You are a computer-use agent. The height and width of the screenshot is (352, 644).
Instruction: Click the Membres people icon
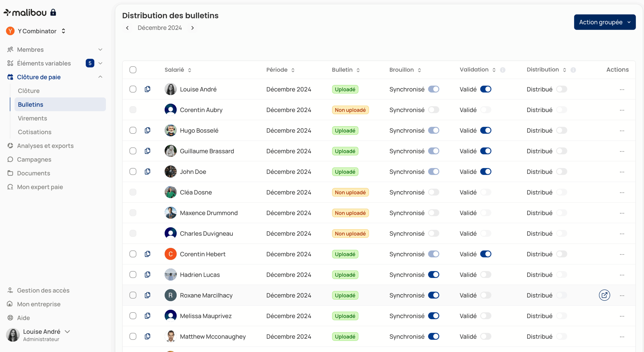coord(10,50)
